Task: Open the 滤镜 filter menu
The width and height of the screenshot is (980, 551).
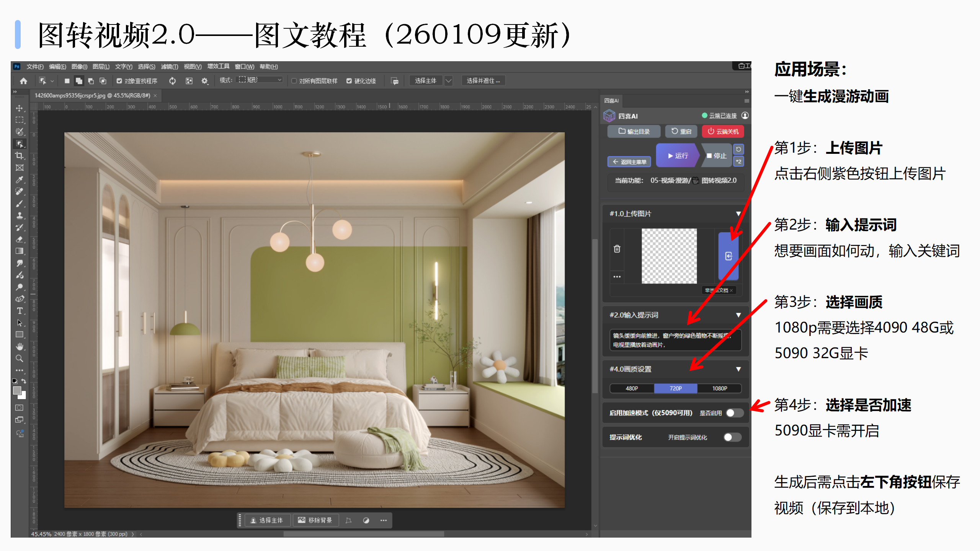Action: (169, 67)
